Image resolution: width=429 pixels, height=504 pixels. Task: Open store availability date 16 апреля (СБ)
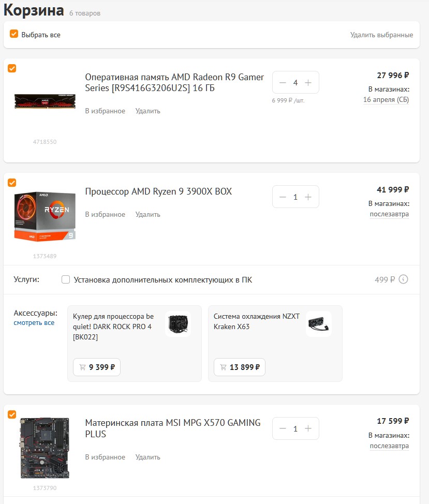[x=386, y=100]
